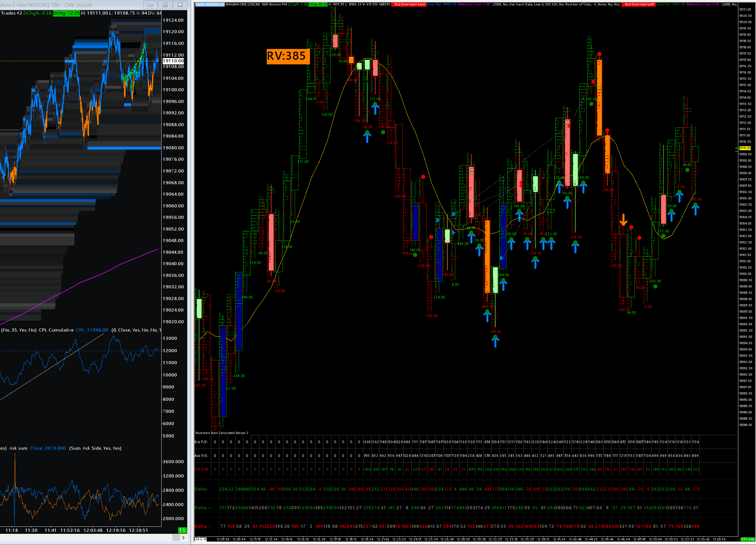Image resolution: width=756 pixels, height=545 pixels.
Task: Click the green '27 L Log' indicator
Action: [x=747, y=539]
